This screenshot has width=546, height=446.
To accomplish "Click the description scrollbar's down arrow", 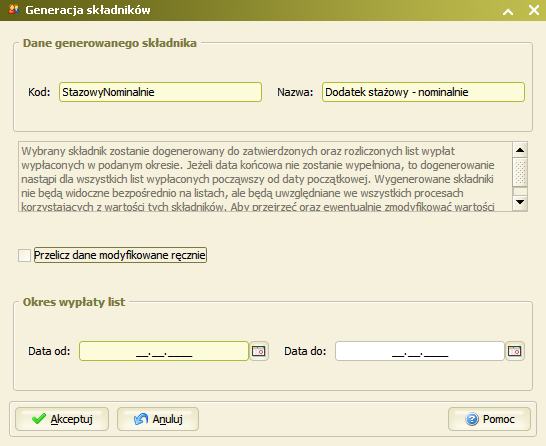I will (520, 202).
